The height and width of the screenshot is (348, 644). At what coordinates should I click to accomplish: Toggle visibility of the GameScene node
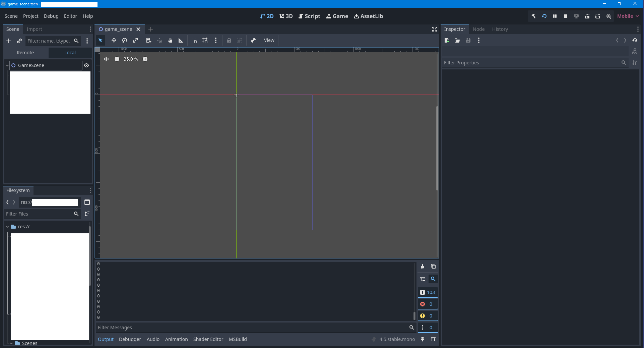point(86,65)
